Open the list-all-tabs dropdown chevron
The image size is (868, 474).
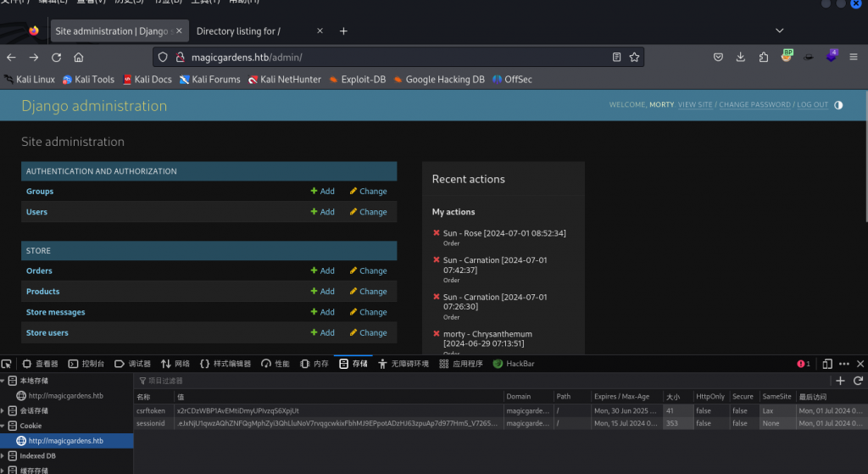(779, 31)
